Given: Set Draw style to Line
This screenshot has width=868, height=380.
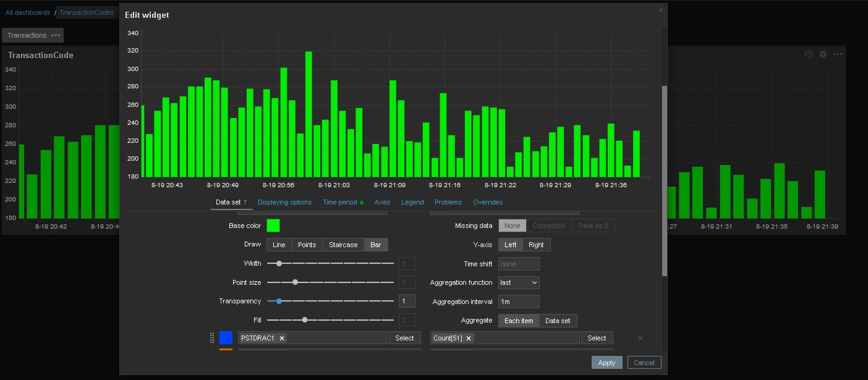Looking at the screenshot, I should point(279,245).
